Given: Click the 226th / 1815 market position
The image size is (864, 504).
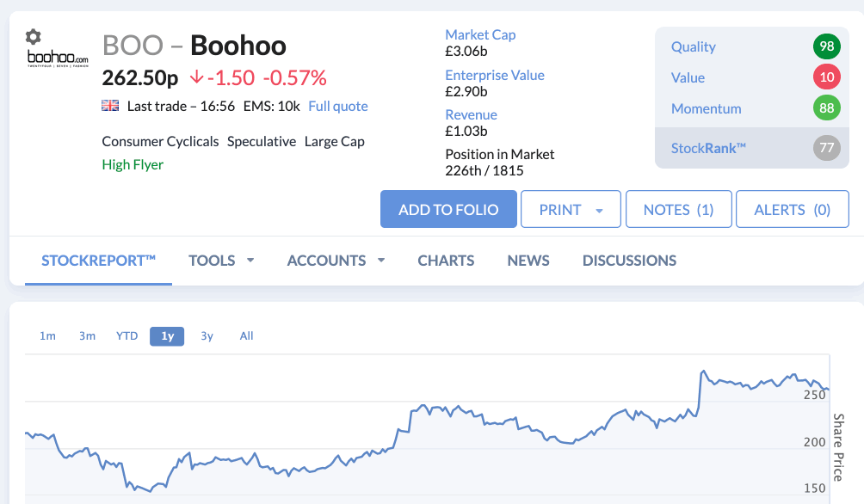Looking at the screenshot, I should tap(484, 171).
